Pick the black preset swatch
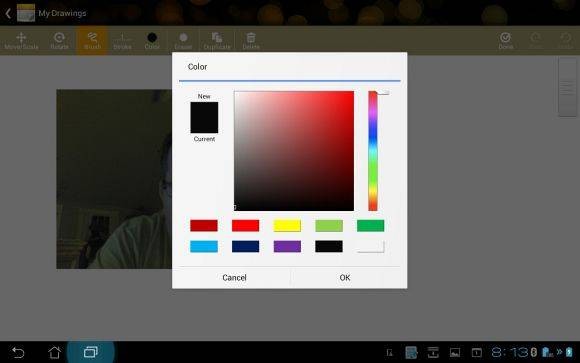580x363 pixels. [x=329, y=246]
